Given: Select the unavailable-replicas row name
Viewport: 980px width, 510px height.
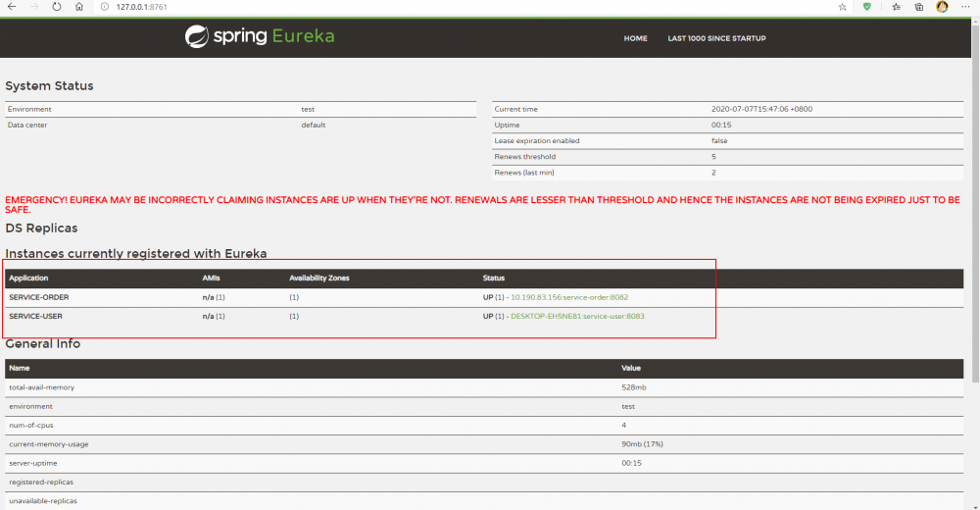Looking at the screenshot, I should [43, 500].
